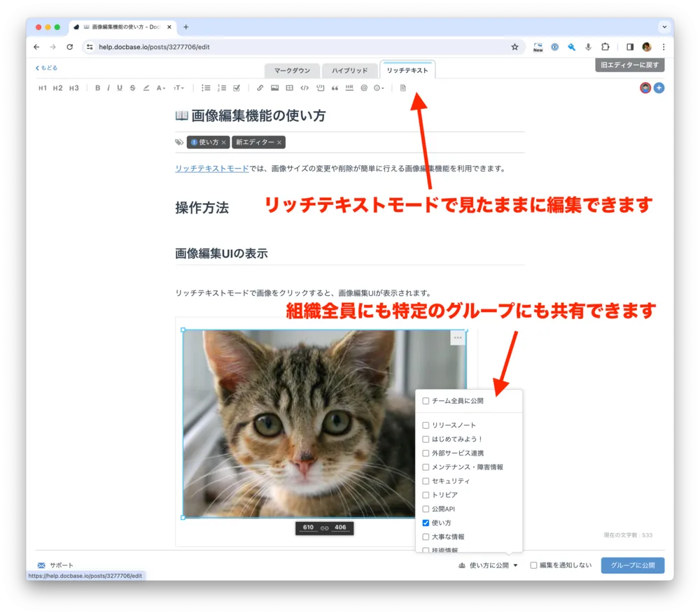Uncheck the 使い方 group checkbox
This screenshot has width=700, height=615.
pos(426,523)
